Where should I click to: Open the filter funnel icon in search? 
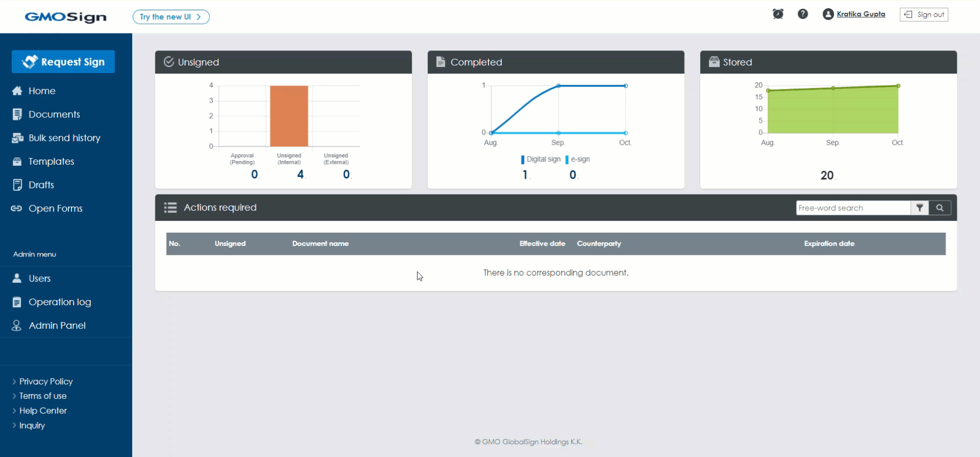(x=919, y=208)
